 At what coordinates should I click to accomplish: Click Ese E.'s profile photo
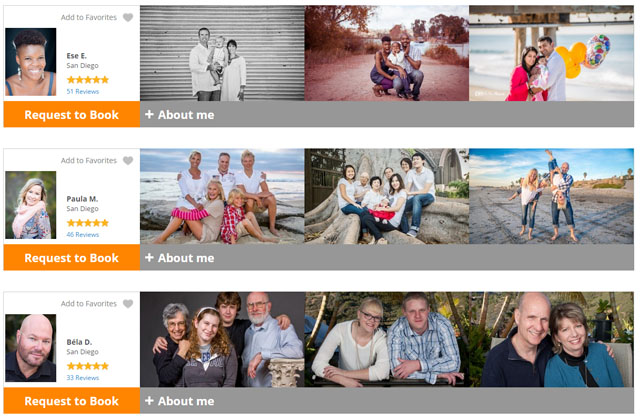tap(31, 62)
